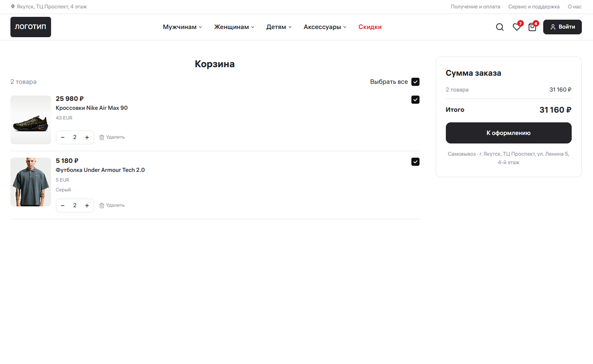Expand the Мужчинам dropdown menu
The image size is (593, 364).
[x=182, y=27]
